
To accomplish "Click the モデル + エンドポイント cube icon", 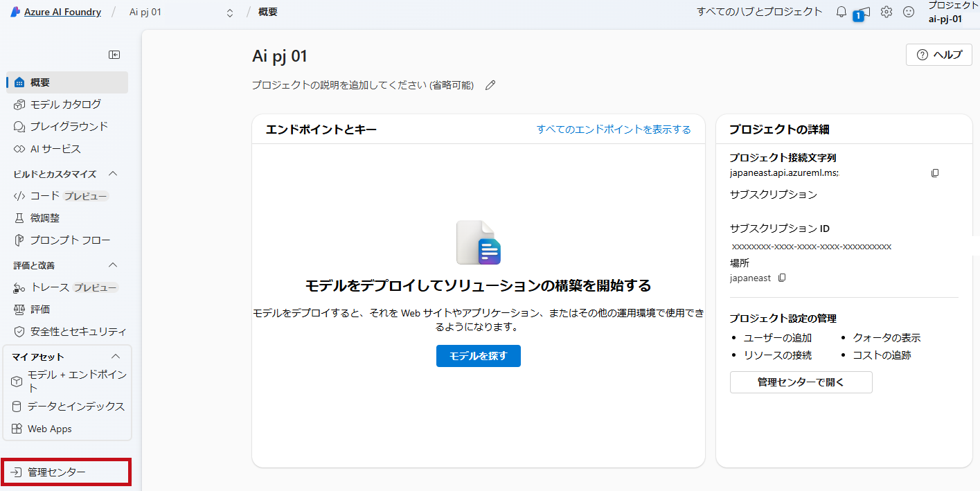I will click(17, 382).
